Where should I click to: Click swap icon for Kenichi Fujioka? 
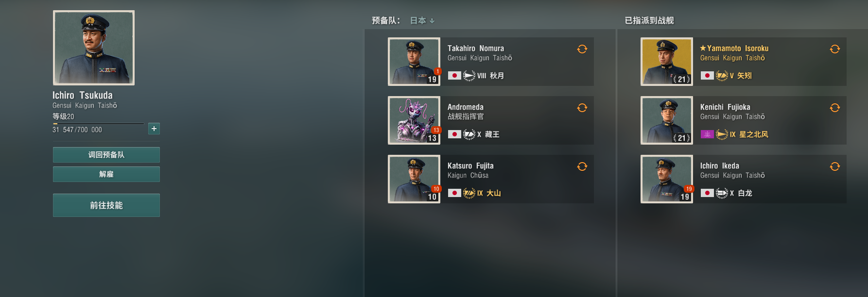[x=835, y=108]
